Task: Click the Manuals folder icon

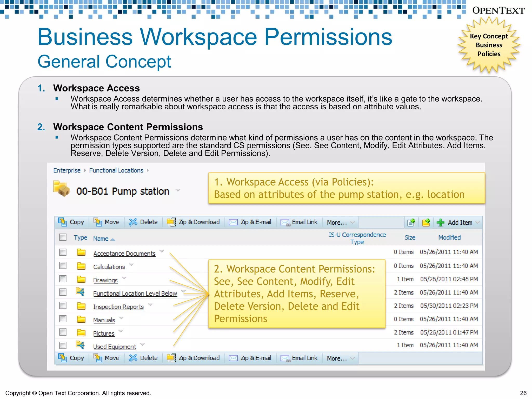Action: 81,319
